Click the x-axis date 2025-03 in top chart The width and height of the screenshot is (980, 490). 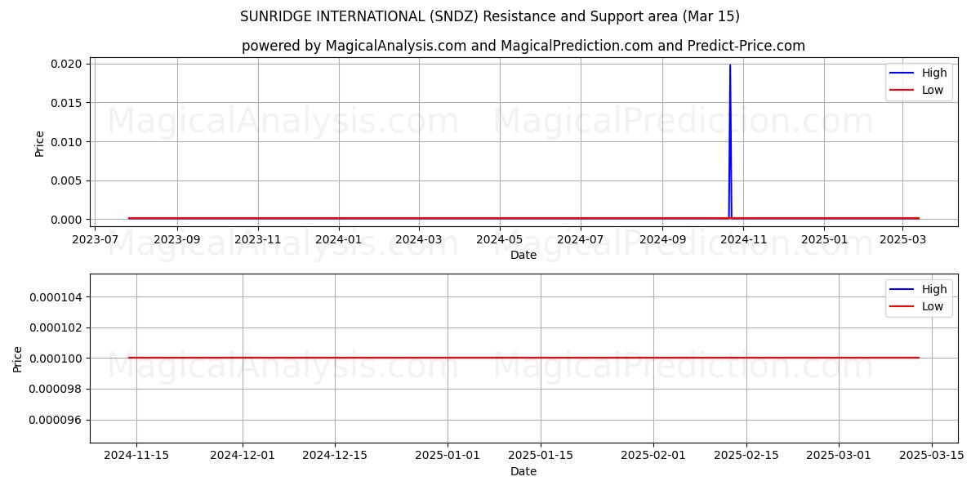click(902, 240)
